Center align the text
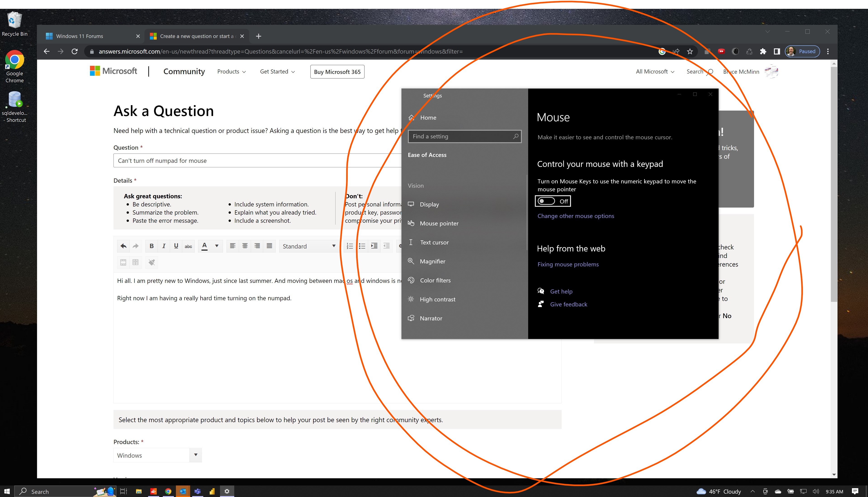The width and height of the screenshot is (868, 497). (245, 246)
